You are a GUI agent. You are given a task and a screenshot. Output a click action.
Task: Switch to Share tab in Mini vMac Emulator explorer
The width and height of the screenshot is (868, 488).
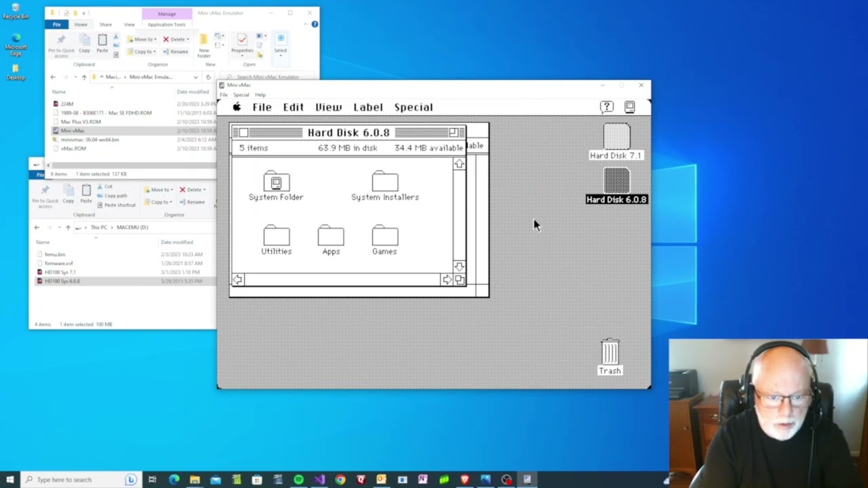pyautogui.click(x=106, y=24)
